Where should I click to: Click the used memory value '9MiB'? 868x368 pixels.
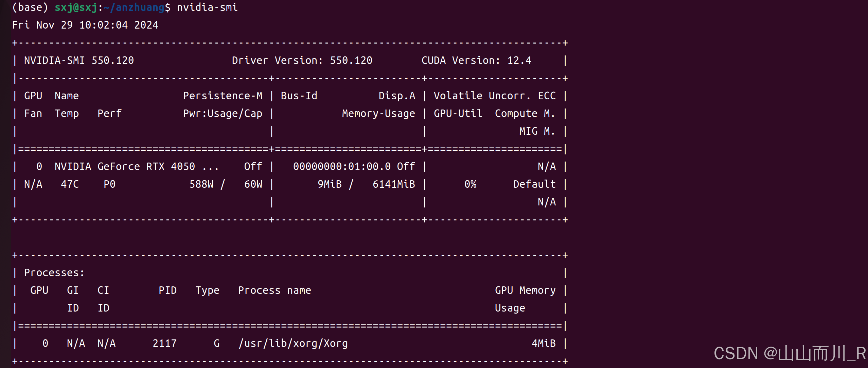coord(330,184)
